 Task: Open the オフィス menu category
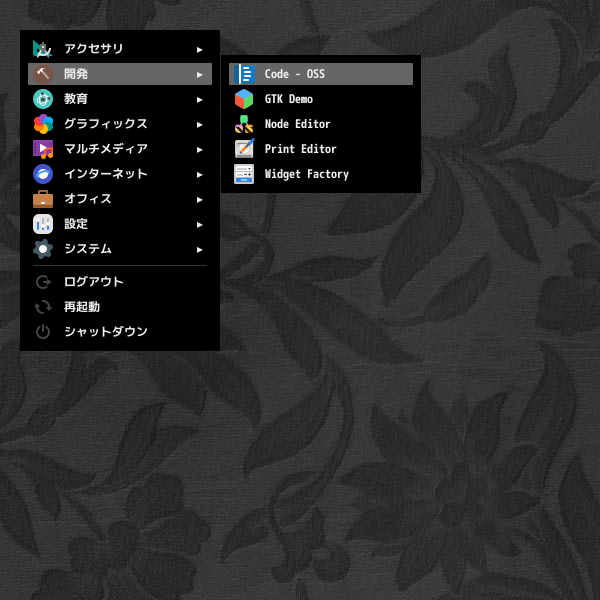pyautogui.click(x=120, y=199)
